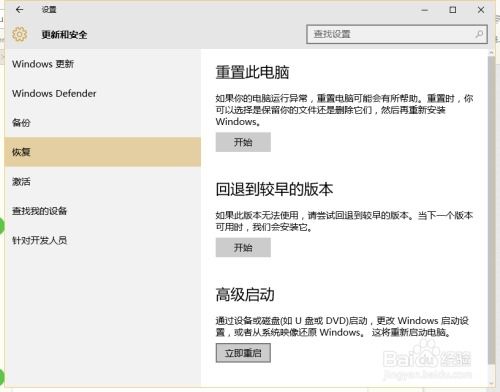The height and width of the screenshot is (392, 500).
Task: Click the vertical scrollbar thumb
Action: 491,210
